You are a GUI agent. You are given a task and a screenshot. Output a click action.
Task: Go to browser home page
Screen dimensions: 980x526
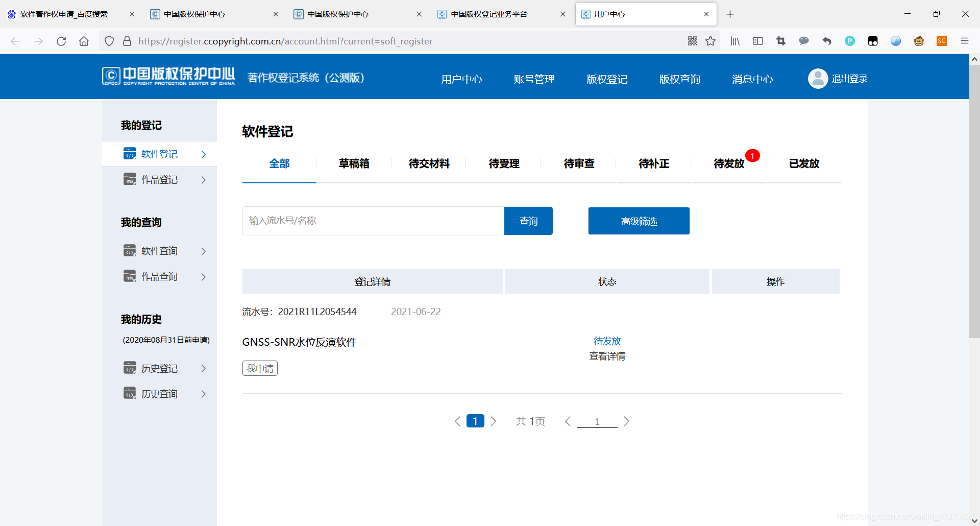(x=84, y=41)
